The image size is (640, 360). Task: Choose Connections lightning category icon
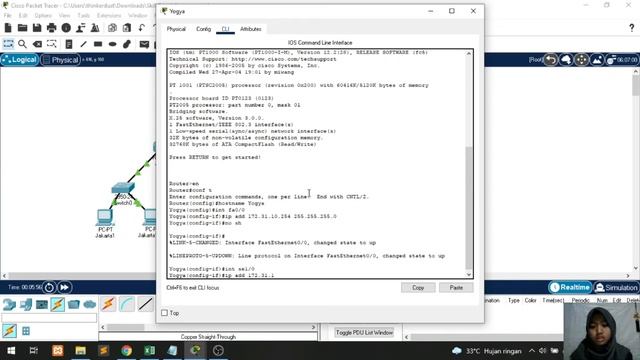tap(58, 304)
